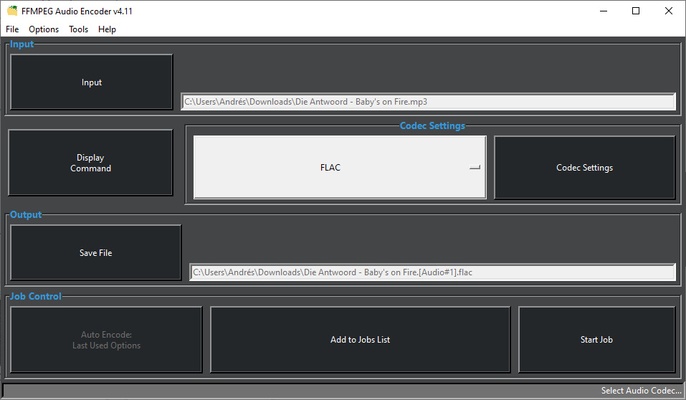Minimize the FFMPEG Audio Encoder window
Screen dimensions: 686x400
[x=604, y=11]
